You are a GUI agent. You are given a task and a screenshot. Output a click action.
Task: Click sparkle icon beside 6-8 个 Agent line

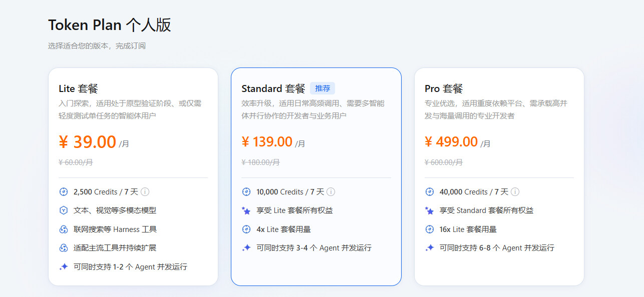coord(429,248)
